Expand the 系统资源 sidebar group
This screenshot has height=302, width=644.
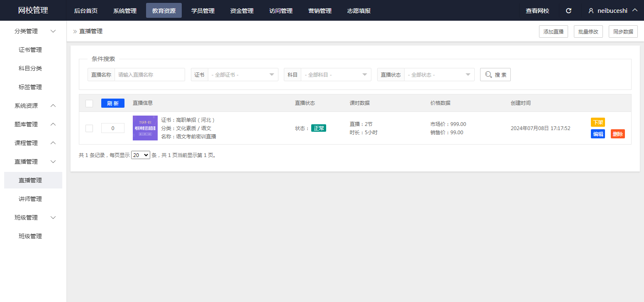point(53,106)
